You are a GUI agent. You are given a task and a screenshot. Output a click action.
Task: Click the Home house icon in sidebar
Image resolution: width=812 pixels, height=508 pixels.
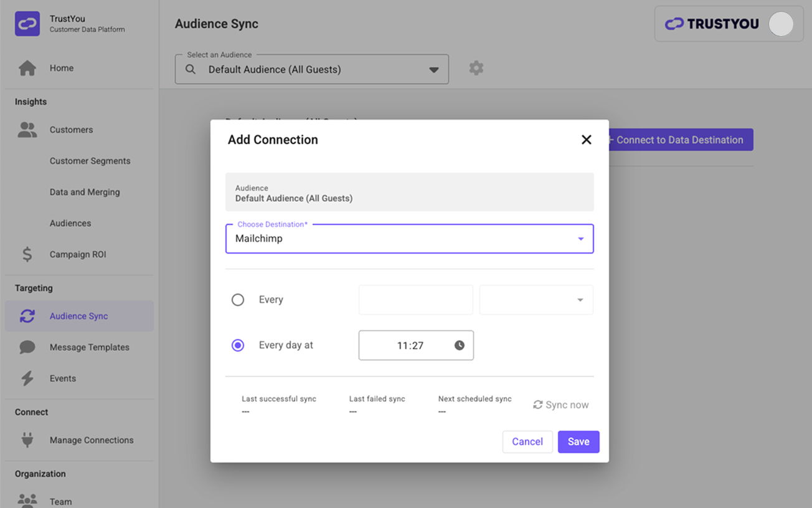[x=27, y=68]
